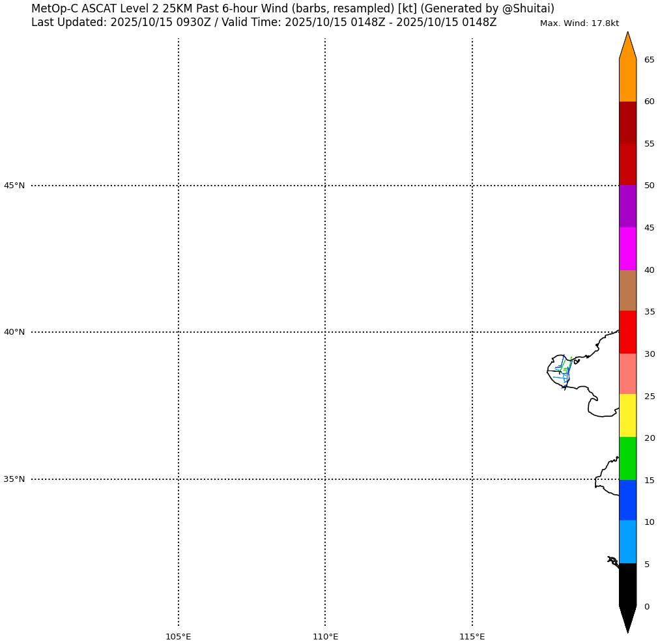This screenshot has height=644, width=658.
Task: Click the black arrow tip below the colorbar
Action: coord(627,619)
